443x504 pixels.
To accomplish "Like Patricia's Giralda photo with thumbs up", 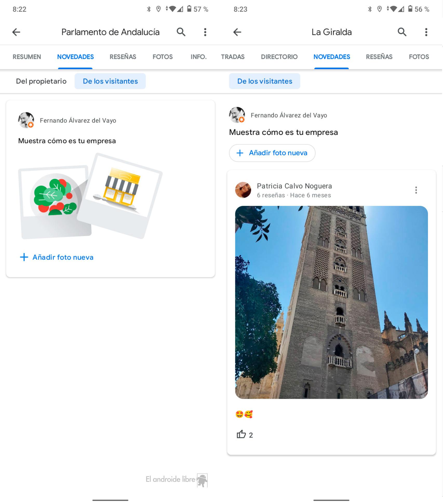I will [241, 435].
